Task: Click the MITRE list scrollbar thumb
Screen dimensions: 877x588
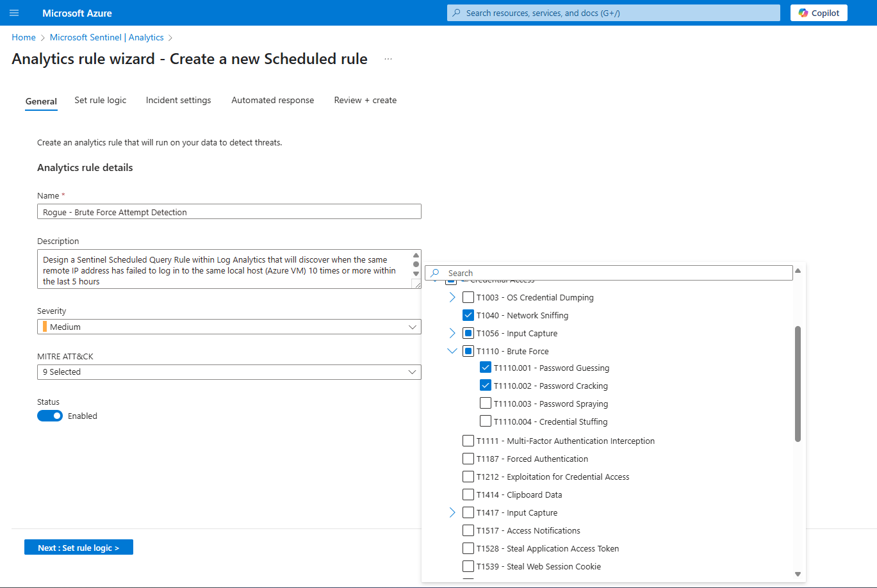Action: click(x=798, y=384)
